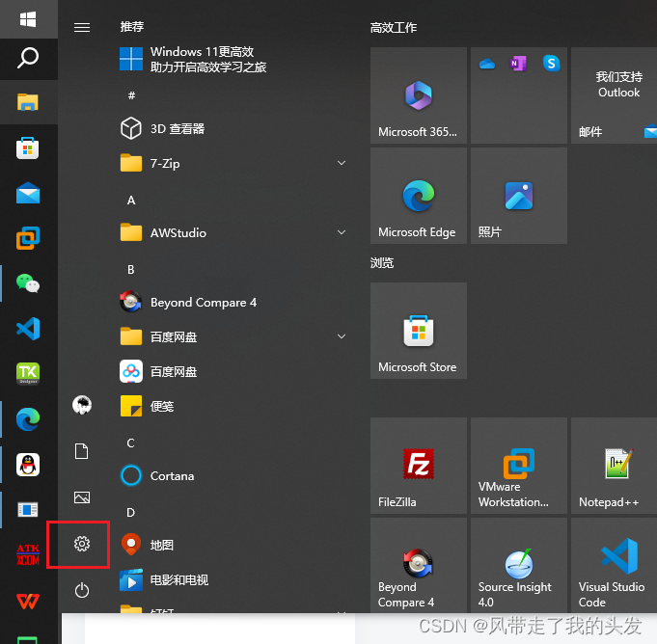Open Settings gear in Start sidebar

click(82, 544)
